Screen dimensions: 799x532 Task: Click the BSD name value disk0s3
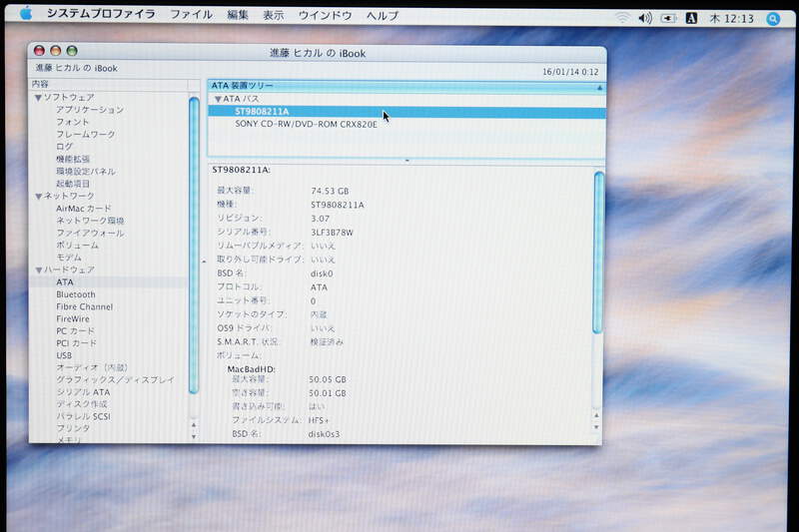point(324,434)
